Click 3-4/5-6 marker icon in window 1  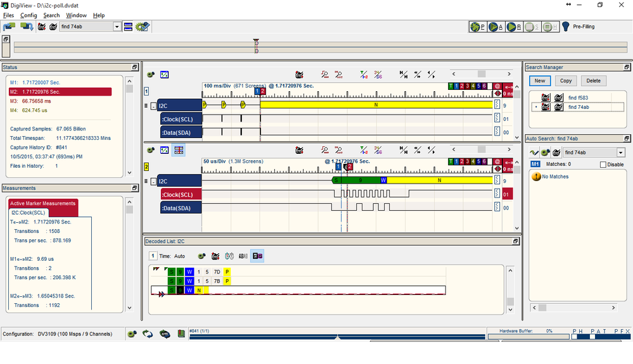pos(378,75)
